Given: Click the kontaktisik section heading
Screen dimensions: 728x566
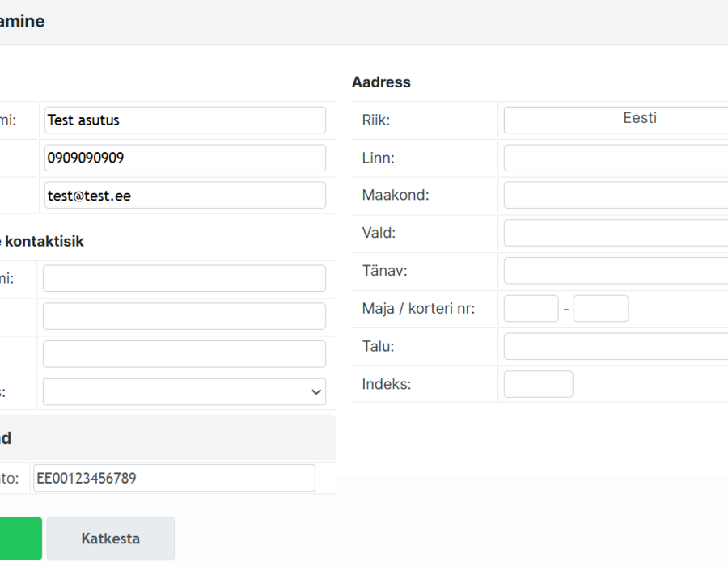Looking at the screenshot, I should coord(42,241).
